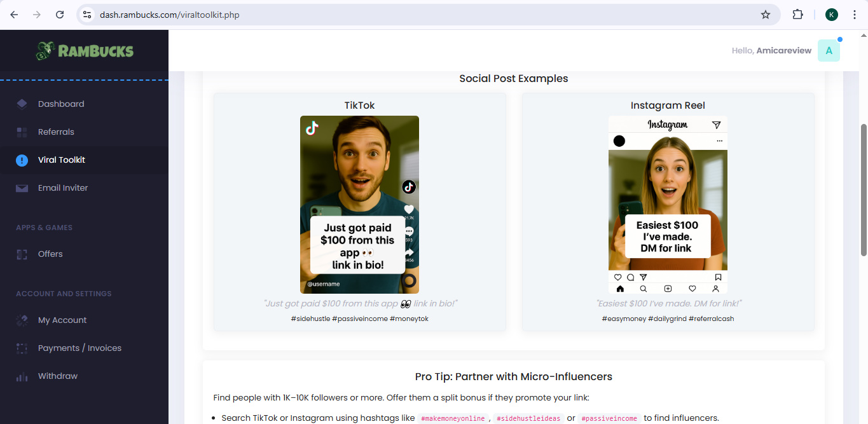Bookmark this page with the star icon
The image size is (868, 424).
pos(766,15)
